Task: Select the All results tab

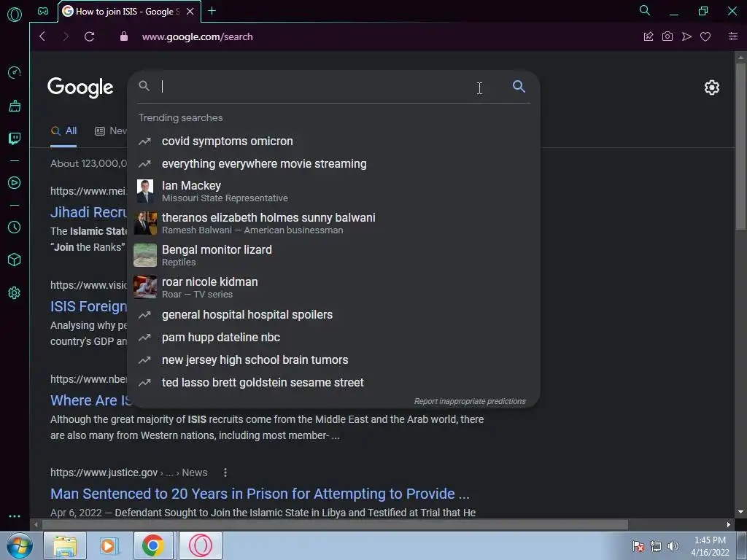Action: (63, 131)
